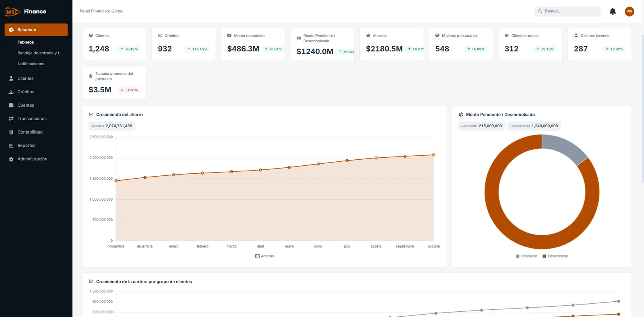Click the Clientes jóvenes person icon
Viewport: 644px width, 317px height.
pyautogui.click(x=576, y=35)
